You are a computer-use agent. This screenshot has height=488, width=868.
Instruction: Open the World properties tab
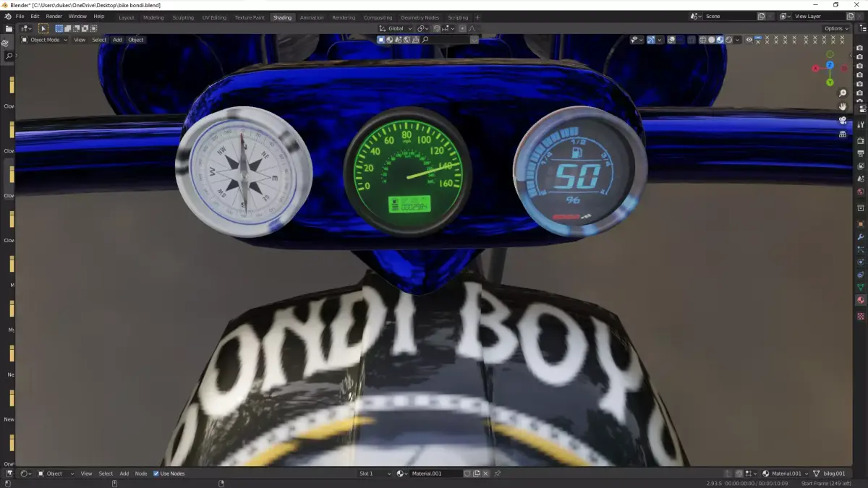861,192
